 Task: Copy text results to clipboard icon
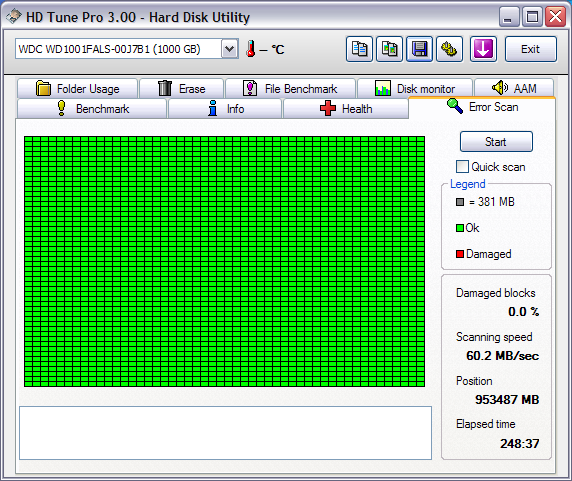tap(359, 49)
